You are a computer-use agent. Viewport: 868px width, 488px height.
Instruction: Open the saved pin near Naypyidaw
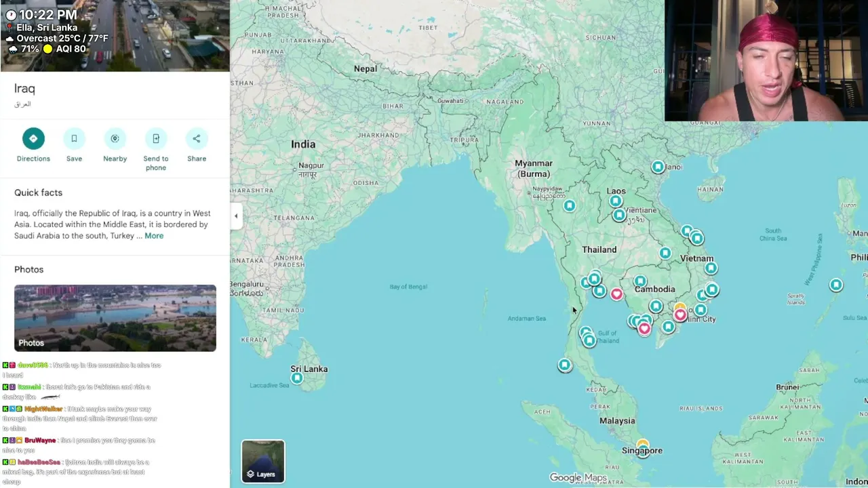click(x=569, y=205)
